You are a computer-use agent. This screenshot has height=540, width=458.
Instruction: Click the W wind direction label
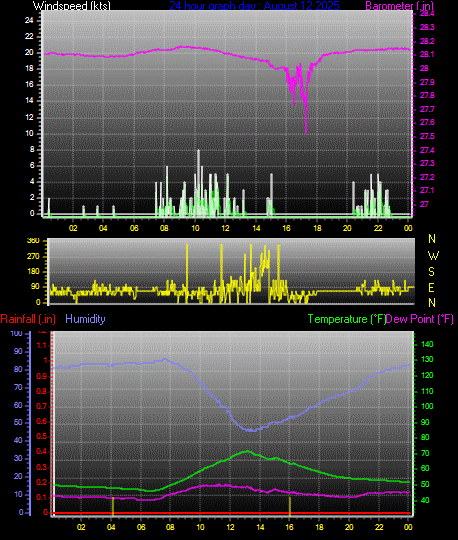click(x=433, y=256)
